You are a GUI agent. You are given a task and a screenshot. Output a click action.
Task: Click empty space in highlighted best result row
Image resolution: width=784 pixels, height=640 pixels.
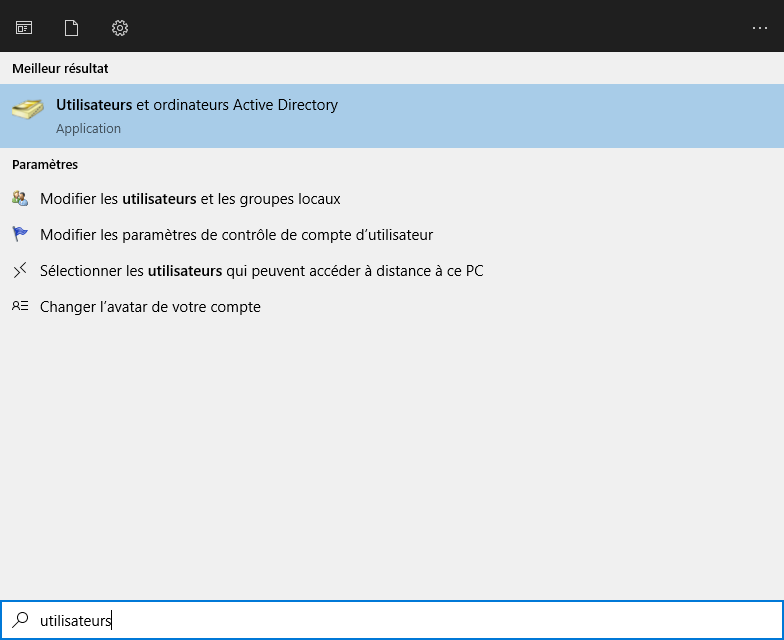(x=560, y=116)
